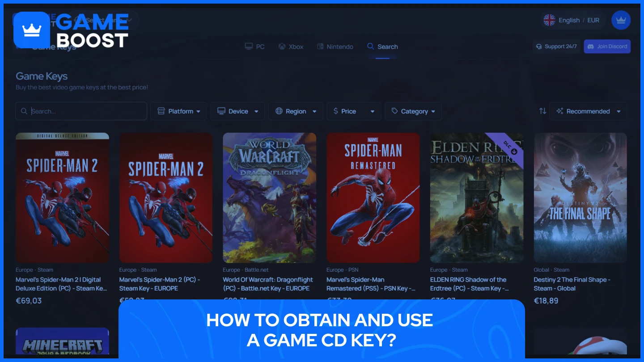Viewport: 644px width, 362px height.
Task: Toggle sort order arrows icon
Action: tap(542, 111)
